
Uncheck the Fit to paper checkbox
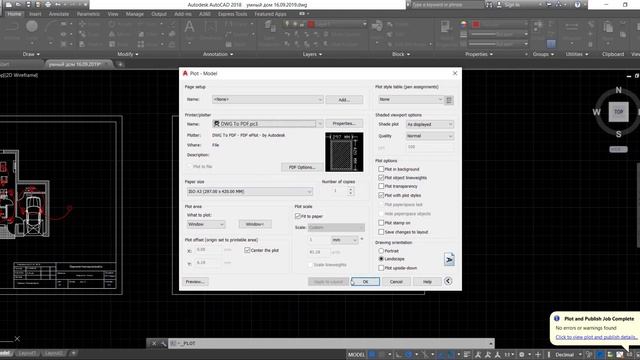click(x=298, y=216)
